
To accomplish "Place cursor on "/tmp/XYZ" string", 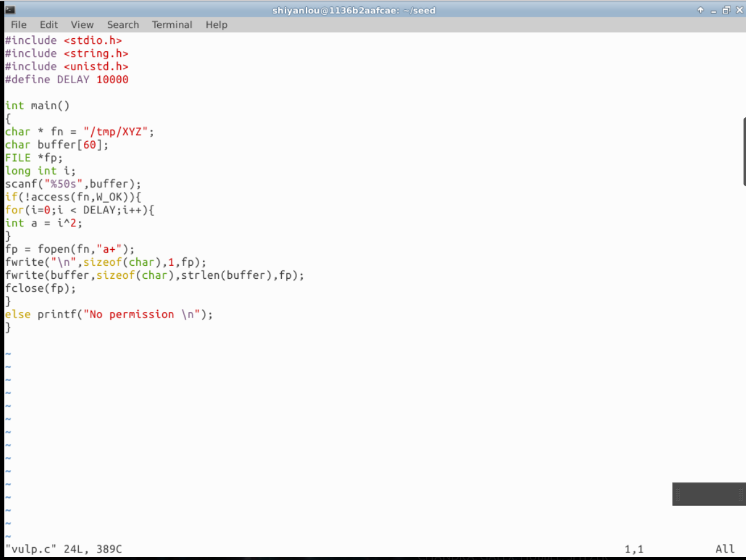I will click(118, 132).
